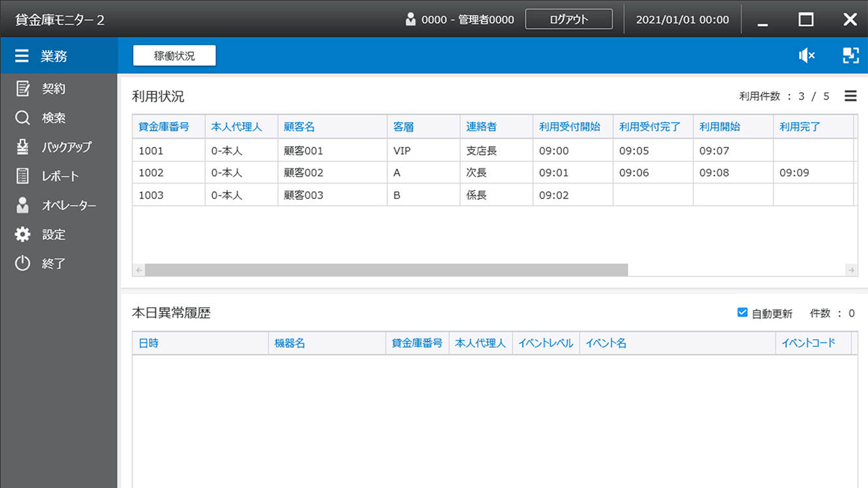Click the 検索 magnifier icon
Screen dimensions: 868x488
point(23,118)
